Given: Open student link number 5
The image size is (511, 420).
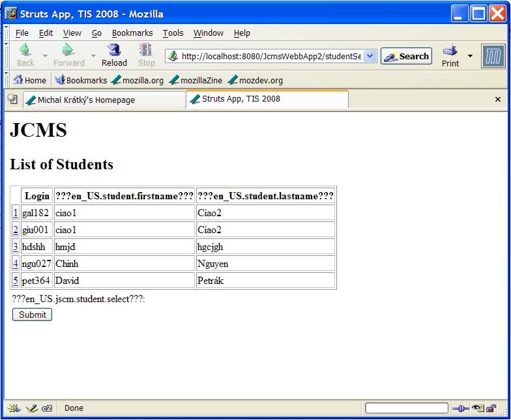Looking at the screenshot, I should tap(16, 280).
